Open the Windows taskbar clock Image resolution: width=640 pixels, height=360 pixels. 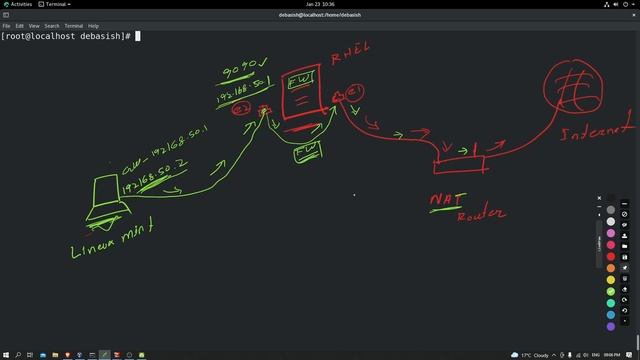[x=612, y=355]
